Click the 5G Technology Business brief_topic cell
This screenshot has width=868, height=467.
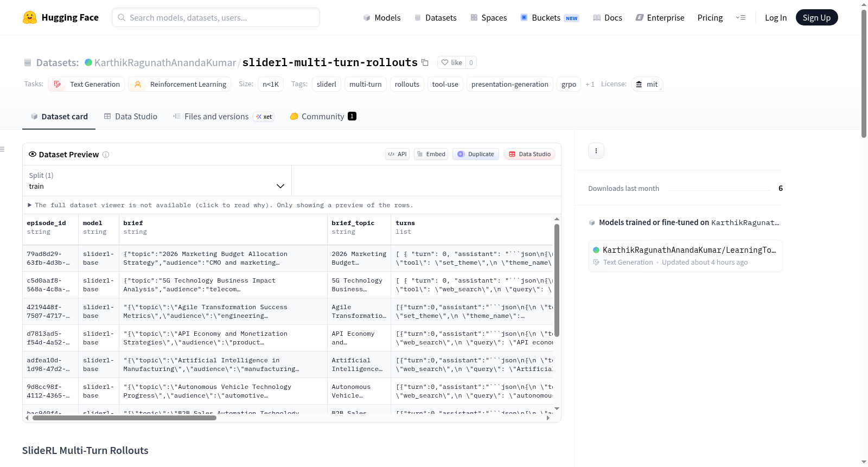tap(359, 285)
